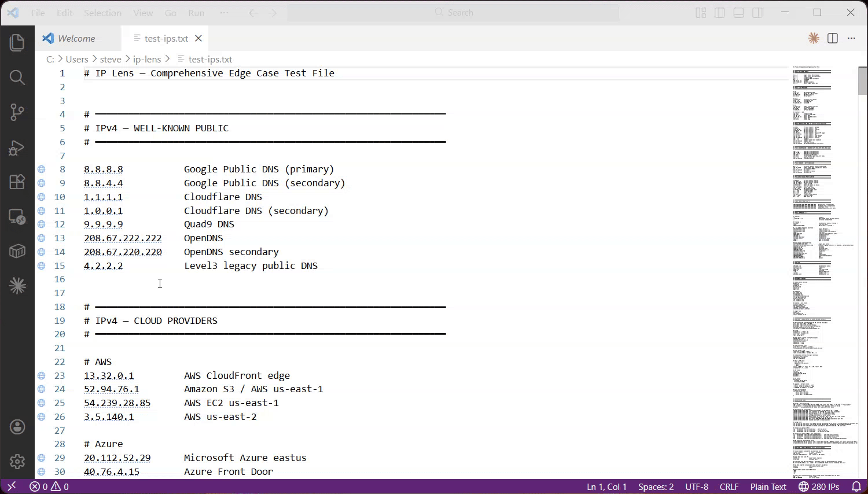Toggle the secondary side bar

[x=757, y=13]
